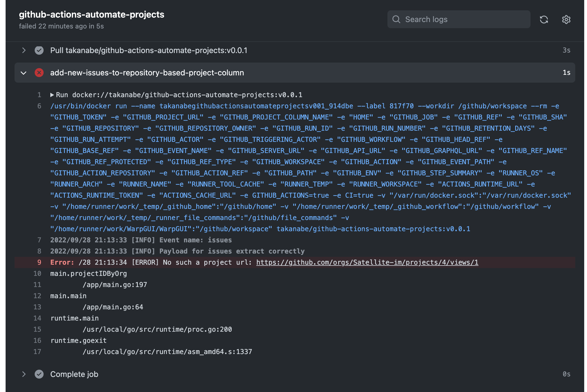Click the red failed status icon

tap(39, 73)
